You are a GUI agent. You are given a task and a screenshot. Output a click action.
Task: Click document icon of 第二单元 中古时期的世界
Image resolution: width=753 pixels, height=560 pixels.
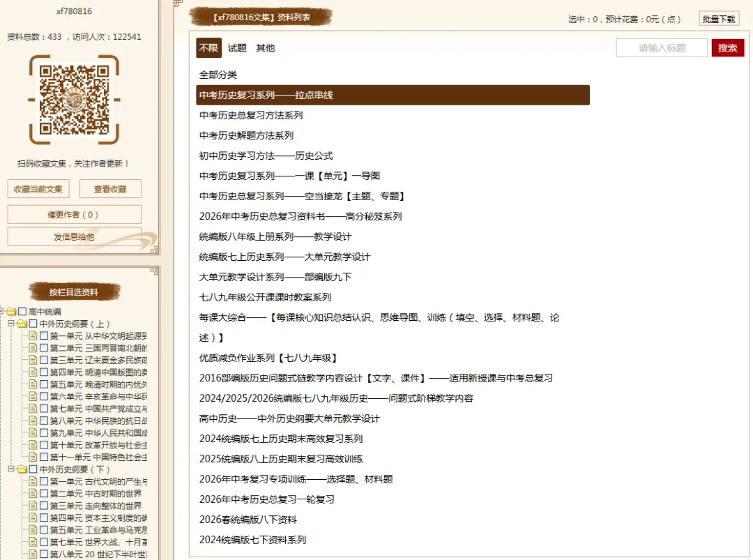[x=33, y=493]
